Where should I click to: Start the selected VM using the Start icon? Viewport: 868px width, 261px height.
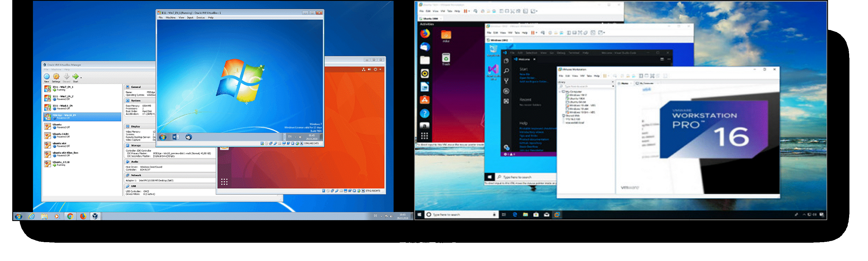click(76, 76)
